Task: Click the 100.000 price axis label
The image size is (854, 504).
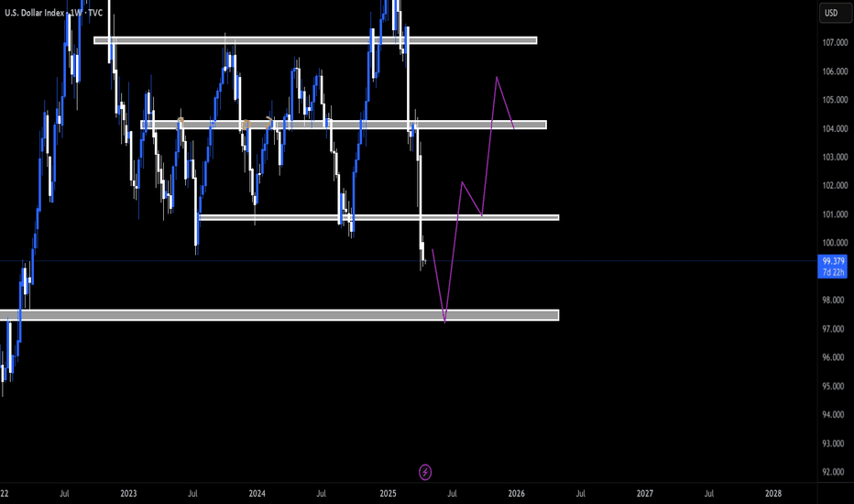Action: (835, 243)
